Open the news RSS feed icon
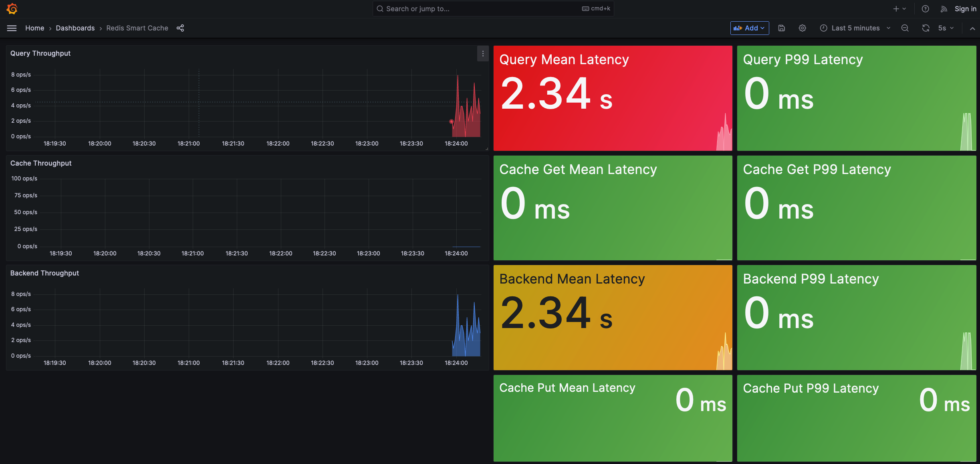 (944, 9)
